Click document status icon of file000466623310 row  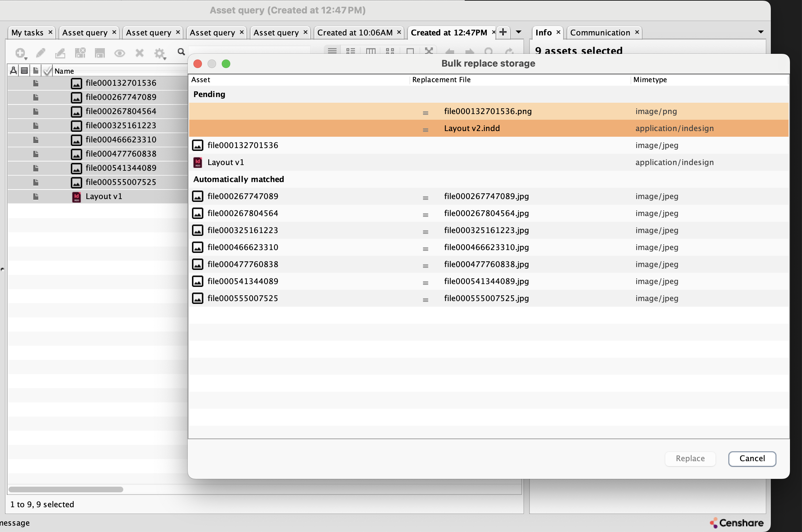click(36, 140)
